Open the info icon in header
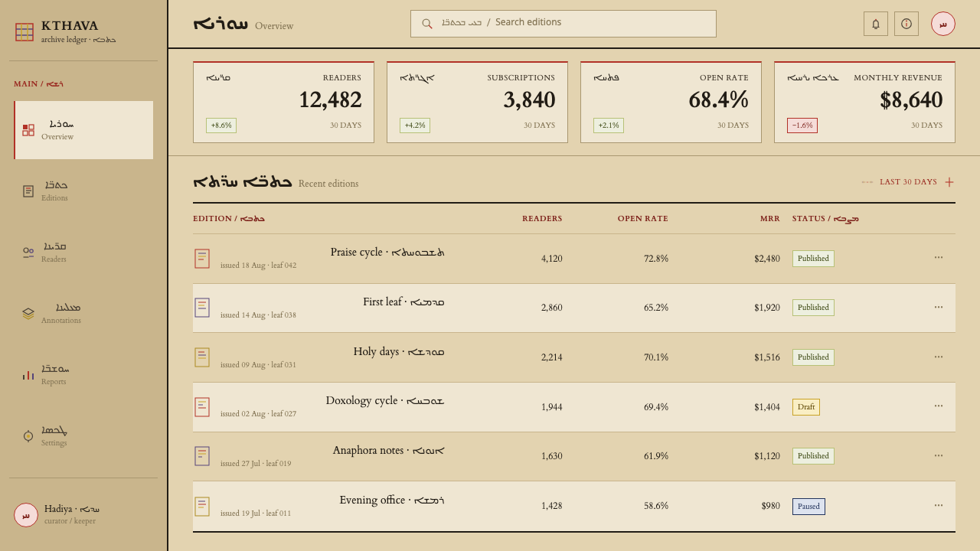 click(x=906, y=24)
